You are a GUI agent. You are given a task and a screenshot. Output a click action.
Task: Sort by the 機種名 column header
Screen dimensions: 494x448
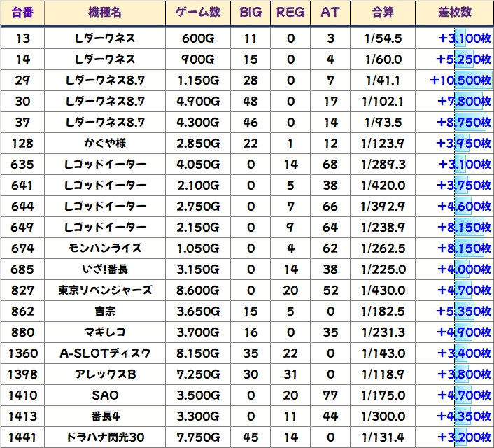click(x=105, y=13)
